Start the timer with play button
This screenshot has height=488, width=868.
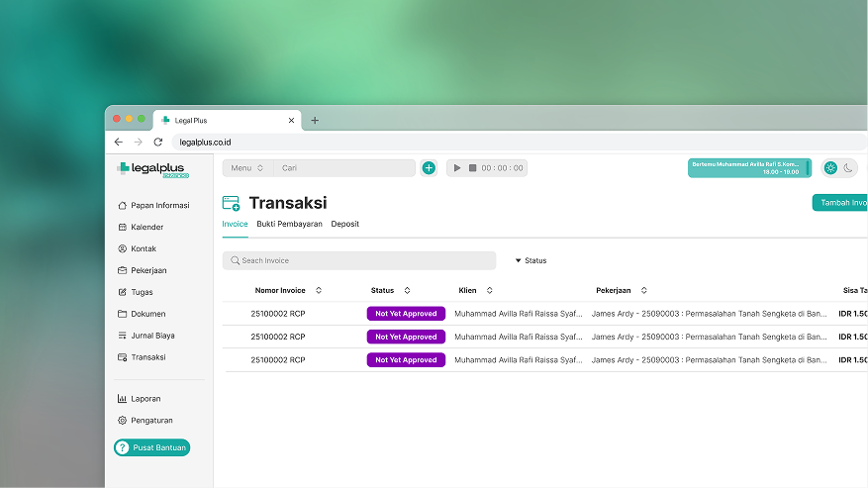click(x=456, y=168)
